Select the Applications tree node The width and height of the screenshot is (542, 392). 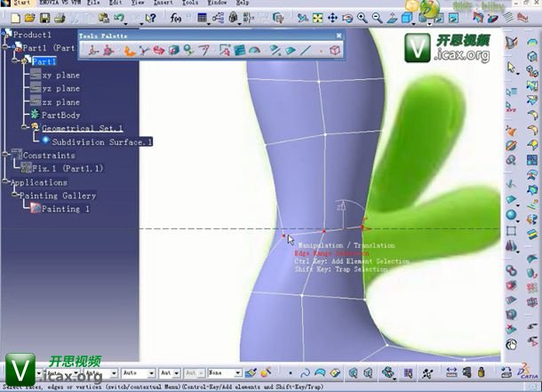(39, 182)
